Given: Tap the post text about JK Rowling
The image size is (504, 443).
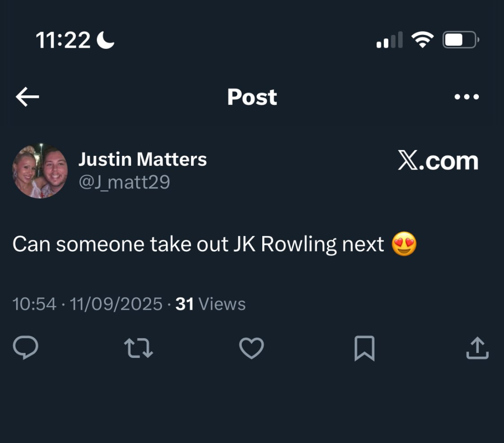Looking at the screenshot, I should tap(198, 244).
